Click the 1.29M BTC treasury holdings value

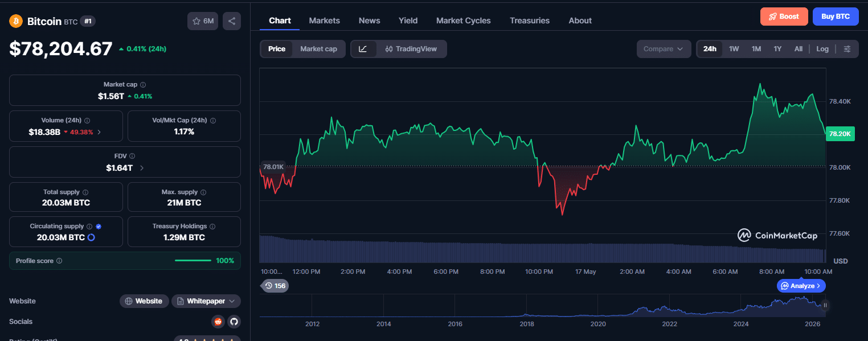tap(184, 237)
